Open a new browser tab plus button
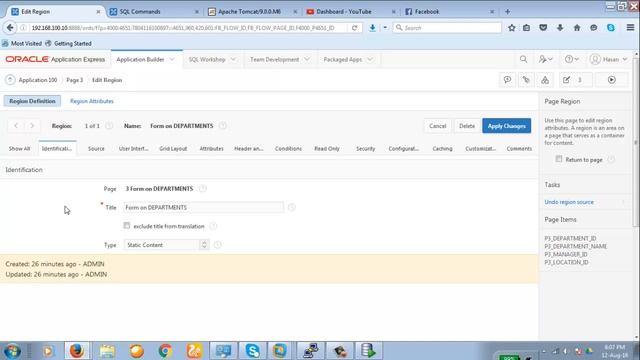The image size is (640, 360). 507,11
